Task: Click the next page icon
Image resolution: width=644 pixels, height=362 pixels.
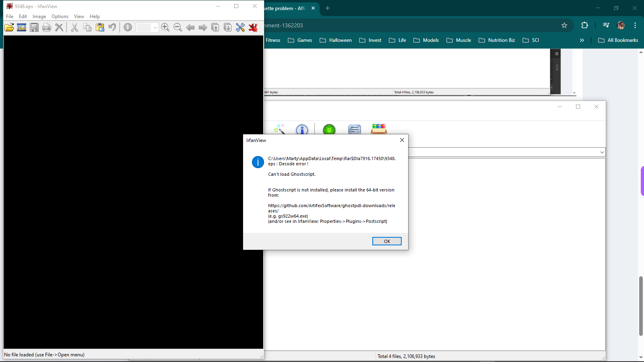Action: [228, 27]
